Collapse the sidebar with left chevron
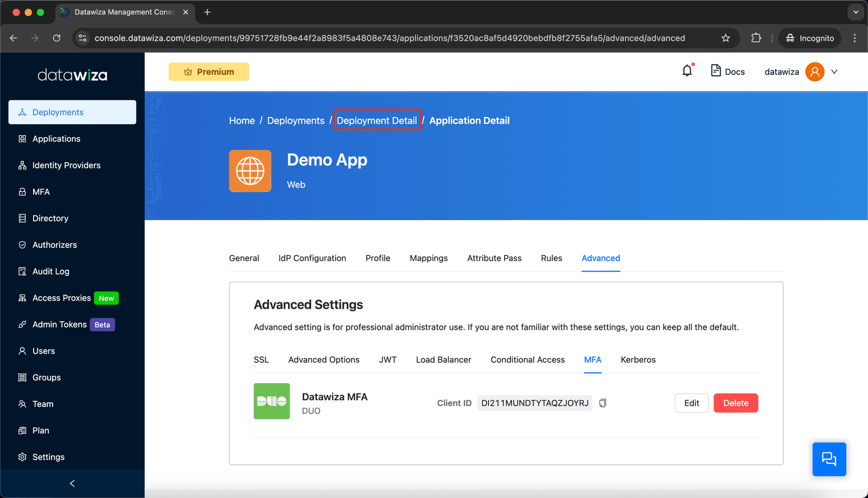The width and height of the screenshot is (868, 498). [x=72, y=483]
